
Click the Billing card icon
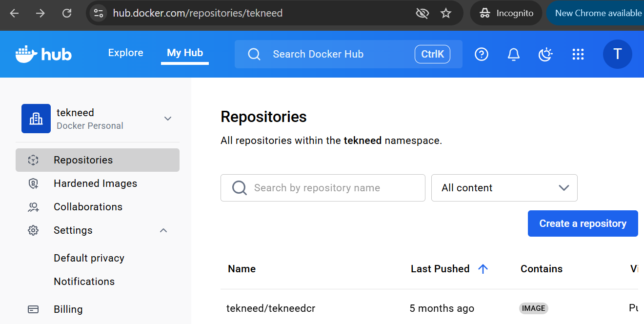click(x=33, y=309)
